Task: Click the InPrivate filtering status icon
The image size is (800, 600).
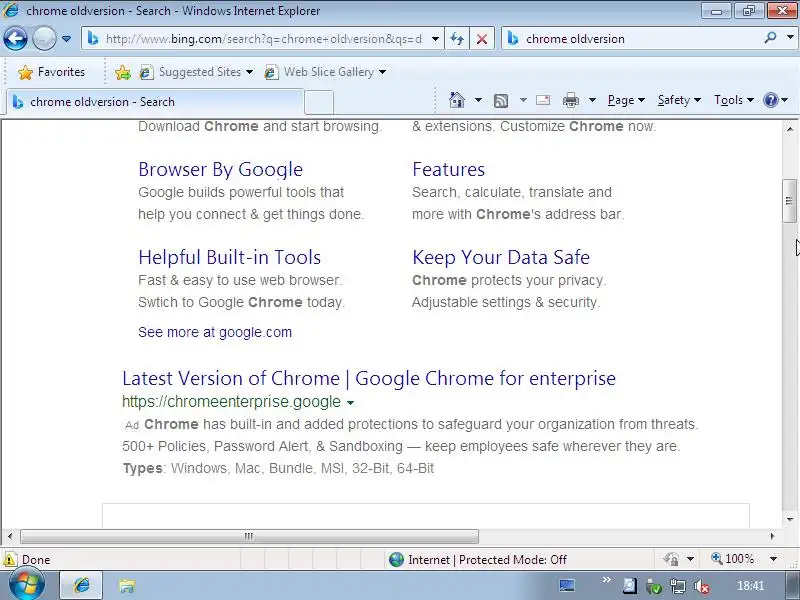Action: pyautogui.click(x=671, y=559)
